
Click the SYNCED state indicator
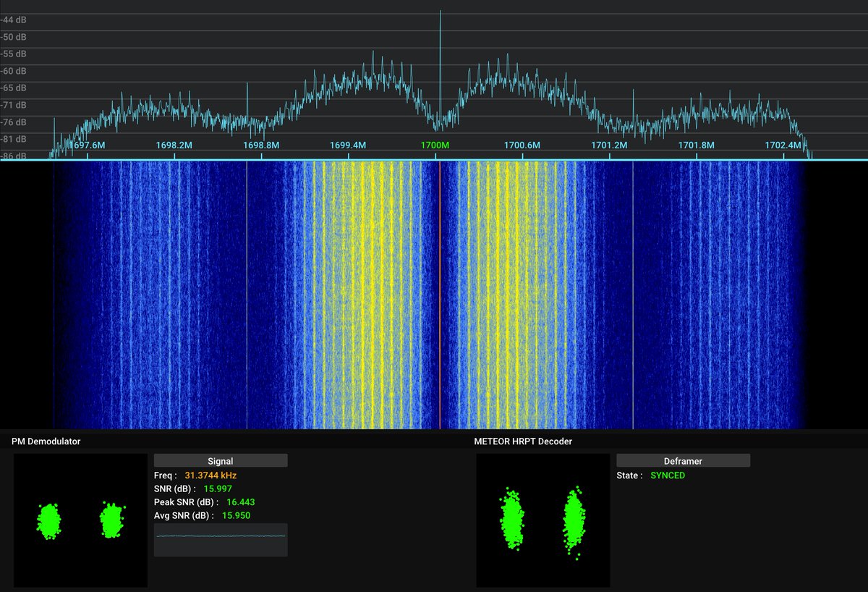click(x=668, y=475)
